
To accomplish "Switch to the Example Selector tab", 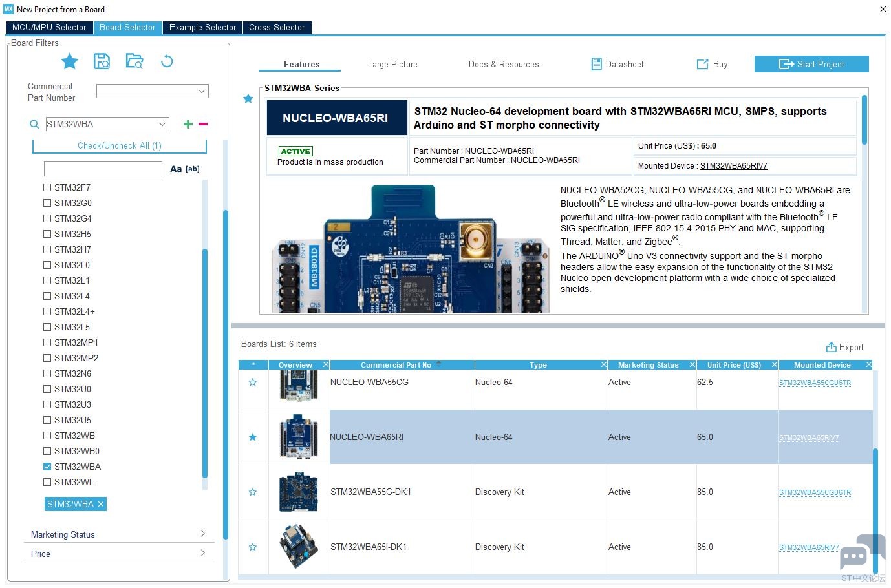I will pyautogui.click(x=203, y=28).
